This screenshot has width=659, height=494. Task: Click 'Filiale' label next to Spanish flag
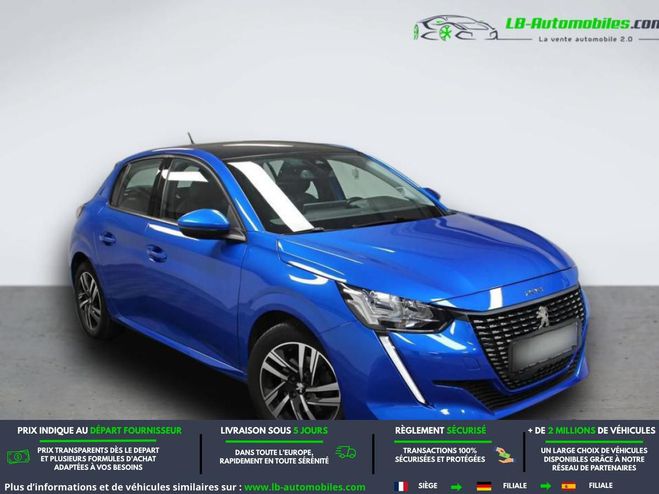pos(600,486)
